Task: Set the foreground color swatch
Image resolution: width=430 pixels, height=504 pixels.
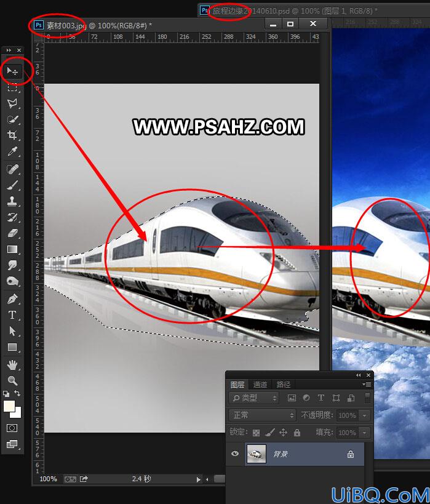Action: tap(9, 406)
